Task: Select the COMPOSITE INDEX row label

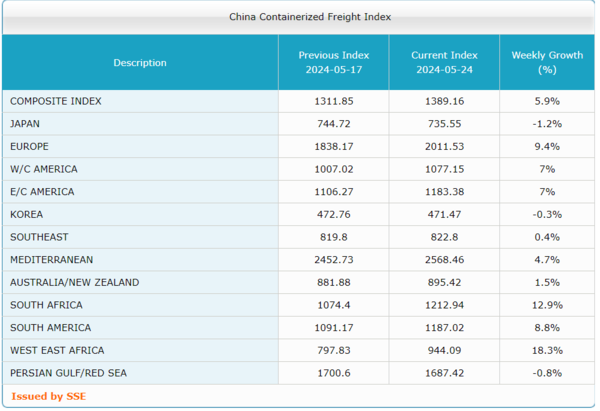Action: click(x=56, y=101)
